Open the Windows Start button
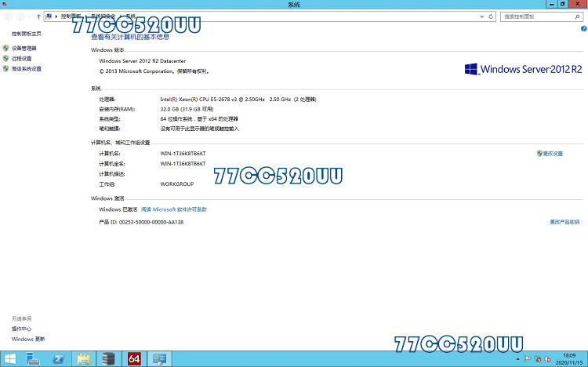The image size is (588, 367). pyautogui.click(x=9, y=359)
